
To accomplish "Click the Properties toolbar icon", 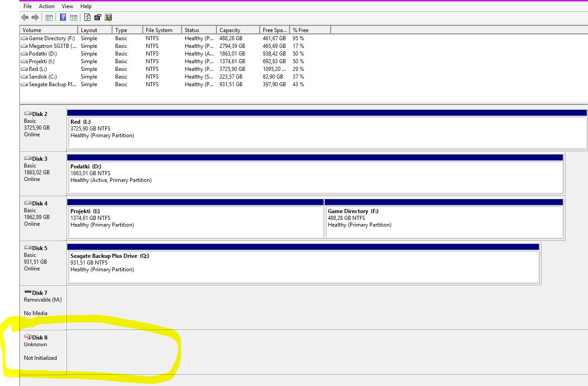I will coord(98,18).
